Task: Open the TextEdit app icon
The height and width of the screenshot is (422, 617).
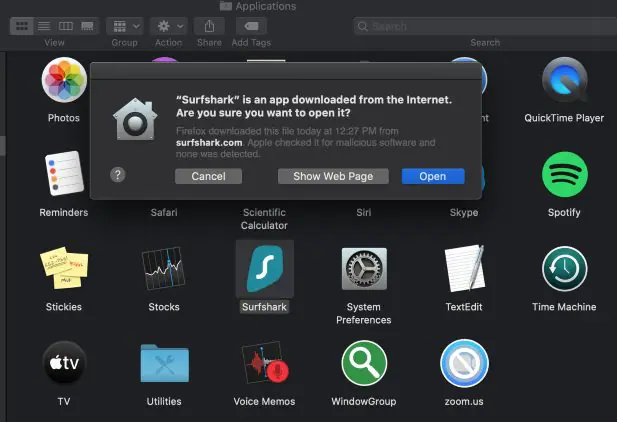Action: (x=464, y=269)
